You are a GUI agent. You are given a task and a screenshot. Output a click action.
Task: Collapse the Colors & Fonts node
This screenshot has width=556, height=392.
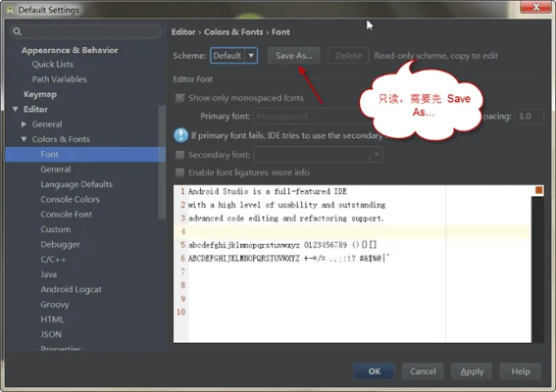pos(24,139)
